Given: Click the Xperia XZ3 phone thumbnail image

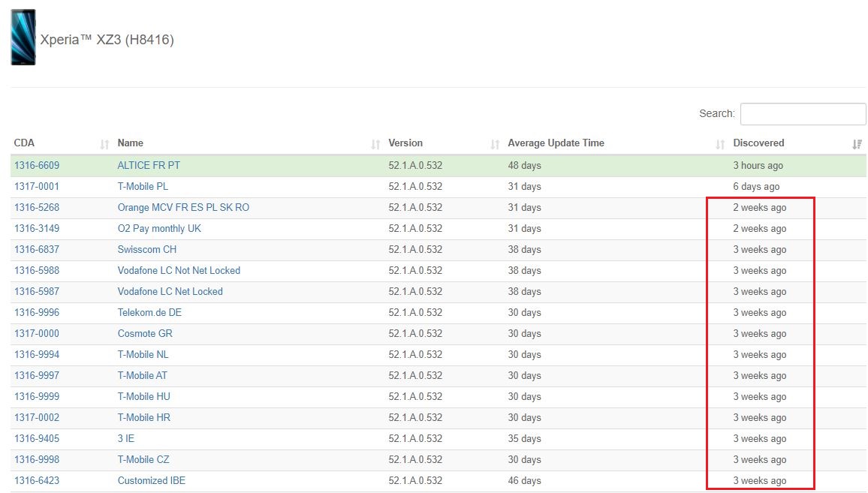Looking at the screenshot, I should pos(23,38).
